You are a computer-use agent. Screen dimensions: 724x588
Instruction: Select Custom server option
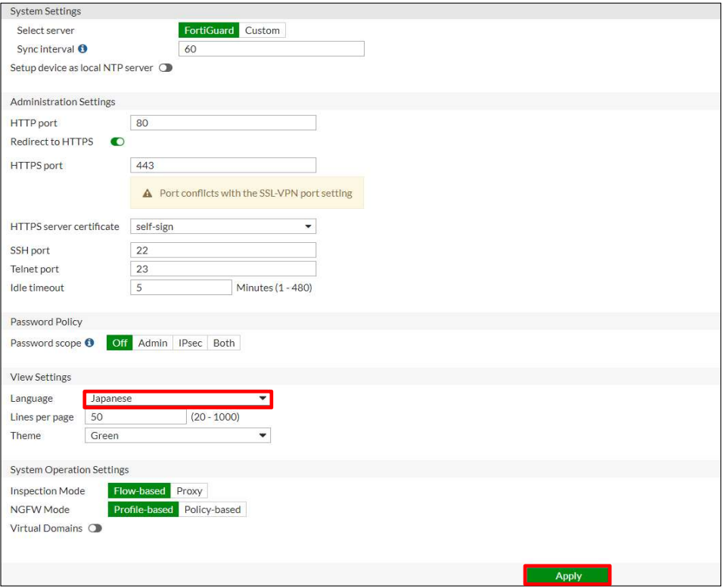(263, 30)
